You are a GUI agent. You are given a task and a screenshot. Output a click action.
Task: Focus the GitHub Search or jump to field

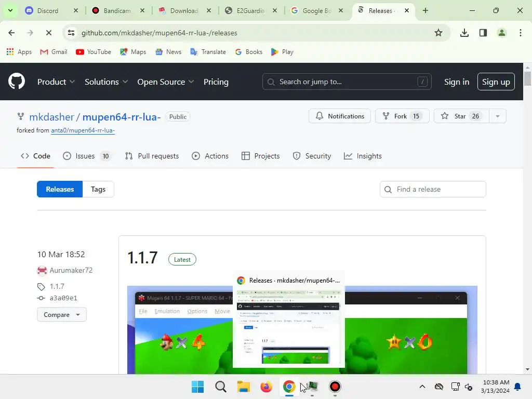tap(347, 82)
